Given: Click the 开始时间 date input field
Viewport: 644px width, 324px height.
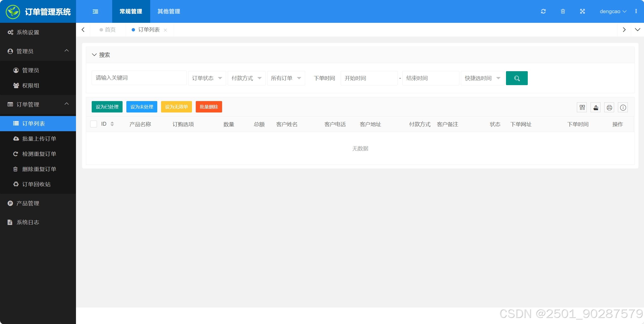Looking at the screenshot, I should coord(368,78).
